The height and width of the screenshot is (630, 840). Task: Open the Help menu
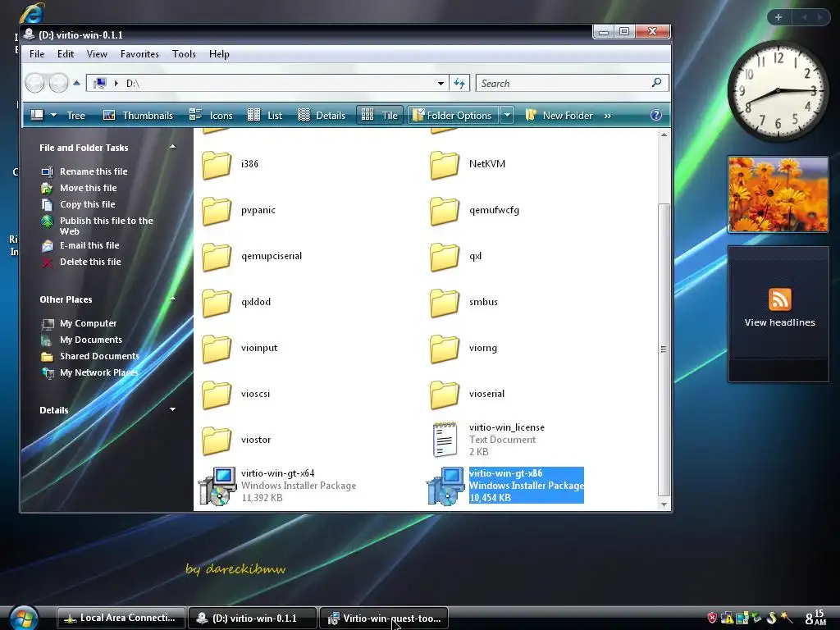point(219,54)
